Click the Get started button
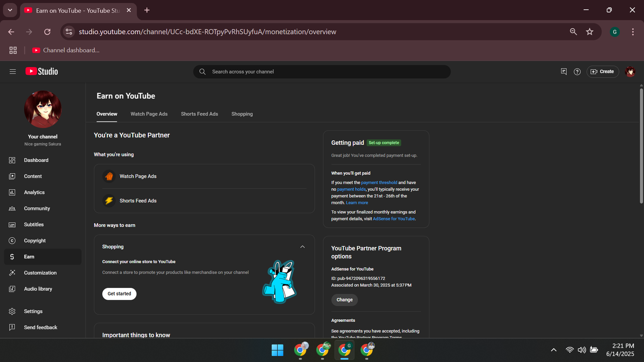 [119, 294]
